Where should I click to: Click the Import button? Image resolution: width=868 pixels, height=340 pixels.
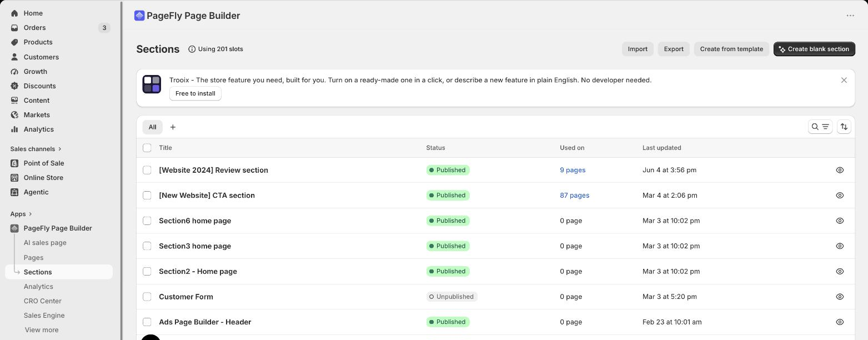[638, 49]
